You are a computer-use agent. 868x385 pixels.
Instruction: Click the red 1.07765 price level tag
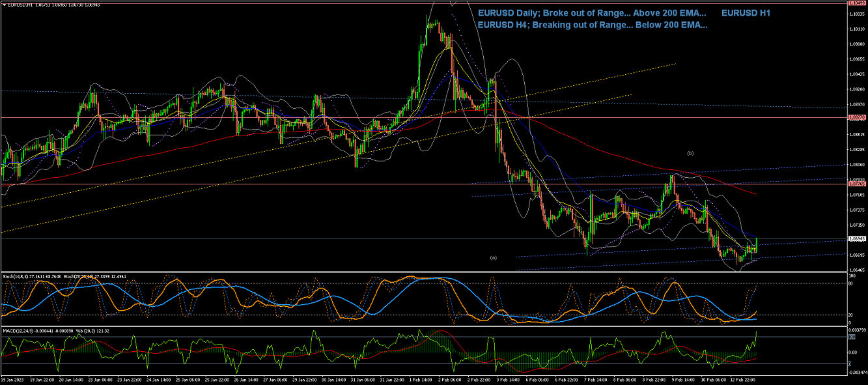(x=856, y=185)
